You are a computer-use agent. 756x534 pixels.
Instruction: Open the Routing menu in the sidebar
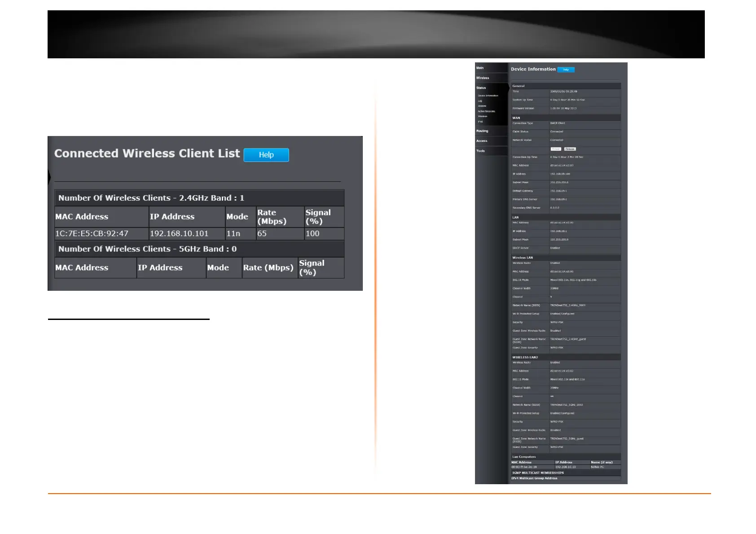tap(482, 131)
